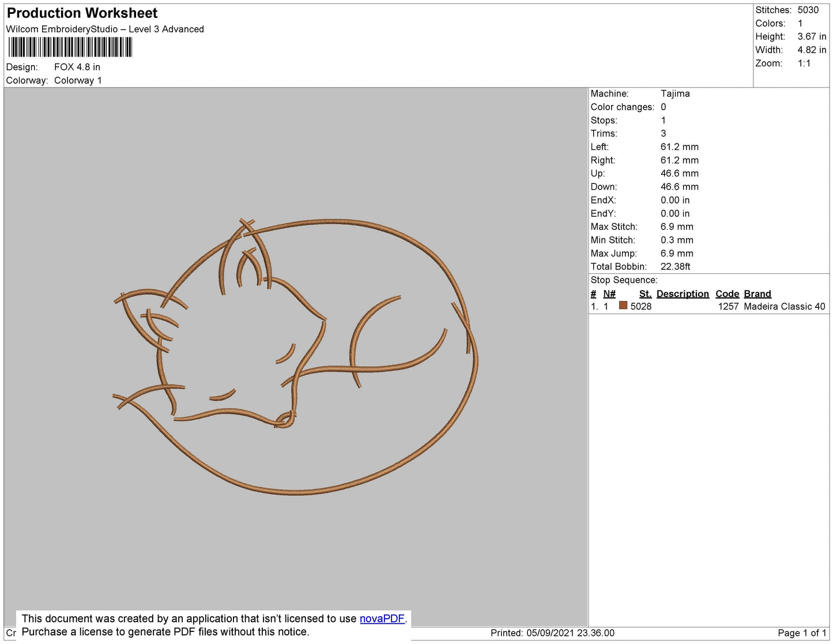Click the Up value '46.6 mm'
The width and height of the screenshot is (833, 644).
(680, 174)
